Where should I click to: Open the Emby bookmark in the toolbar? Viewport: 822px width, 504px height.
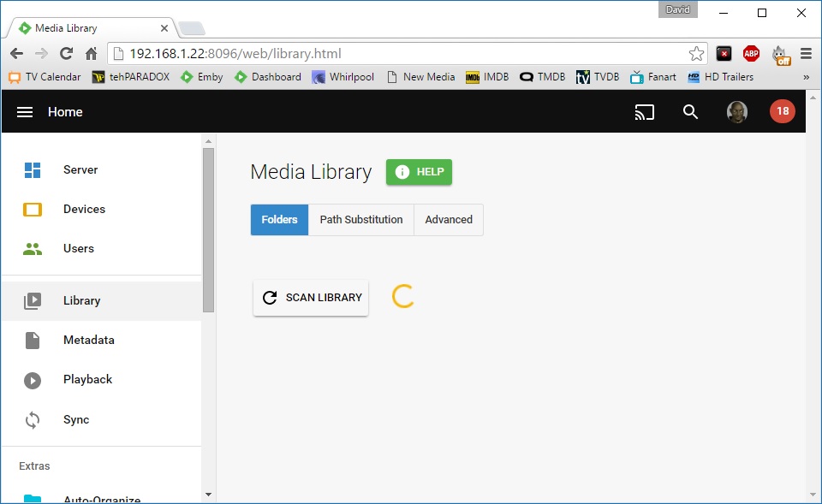coord(201,76)
